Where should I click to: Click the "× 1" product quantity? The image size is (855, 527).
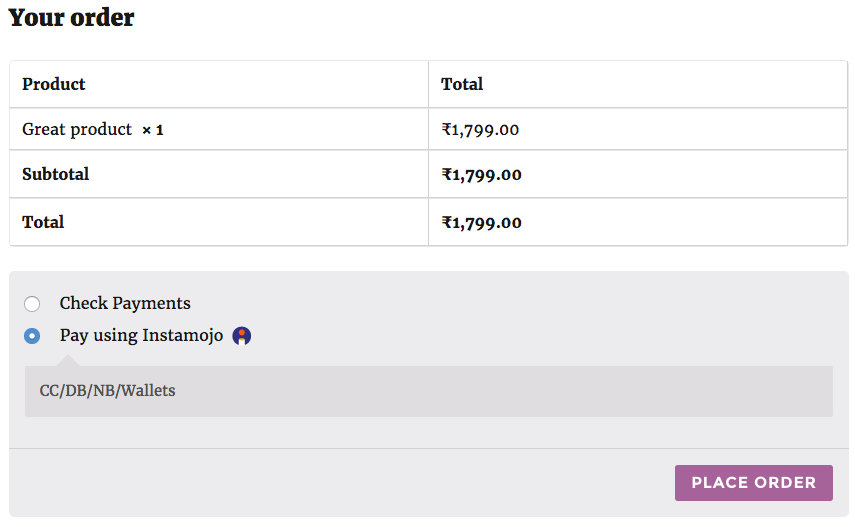153,130
